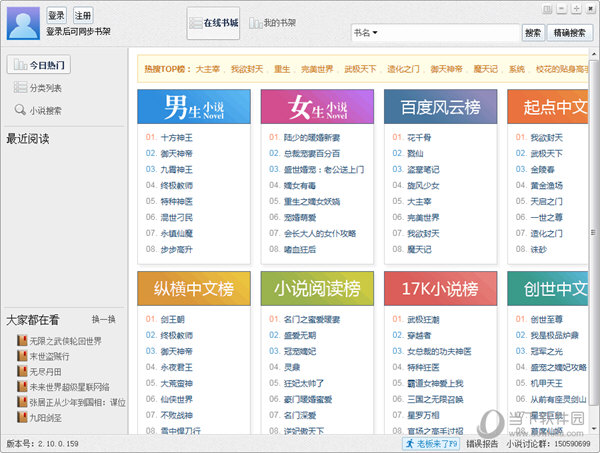The height and width of the screenshot is (453, 600).
Task: Switch to the 在线书城 tab
Action: click(x=214, y=23)
